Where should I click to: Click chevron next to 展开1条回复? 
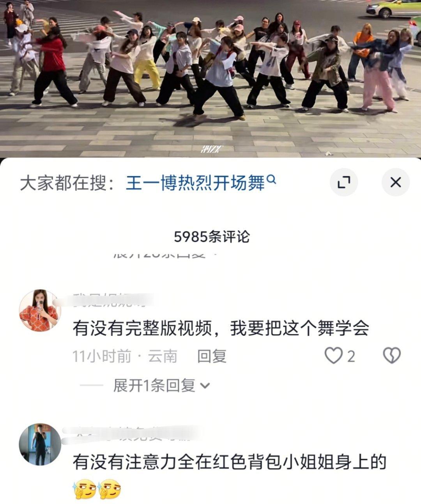(x=205, y=386)
